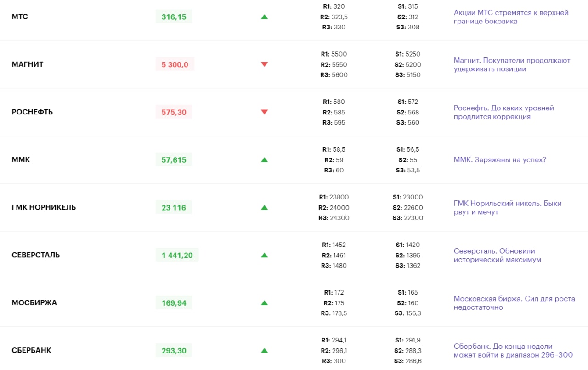Select the ГМК НОРНИКЕЛЬ ticker name
Image resolution: width=588 pixels, height=370 pixels.
44,207
